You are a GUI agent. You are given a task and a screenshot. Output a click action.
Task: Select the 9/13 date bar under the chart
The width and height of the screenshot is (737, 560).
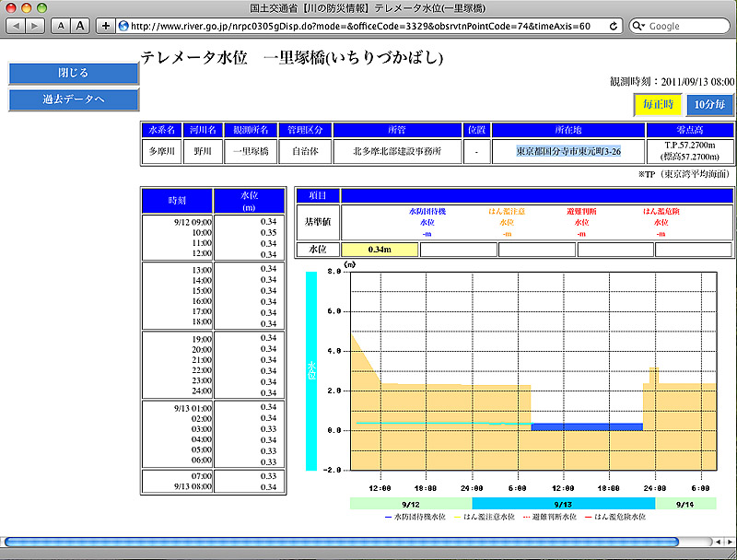coord(563,504)
